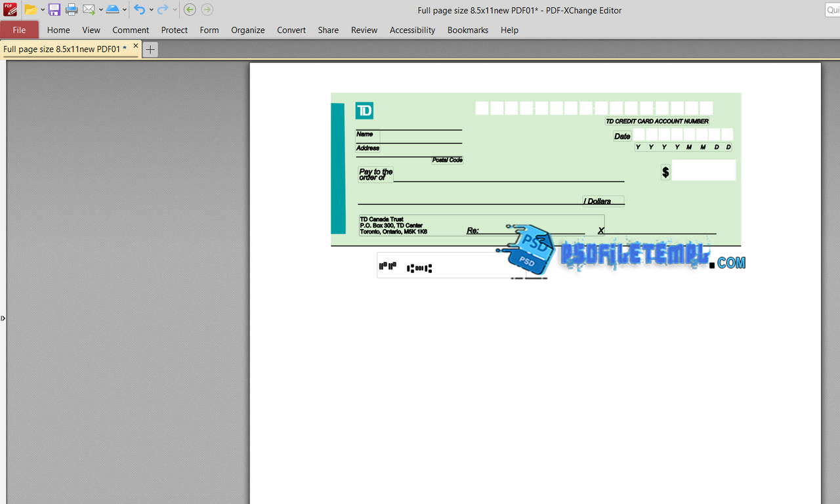Image resolution: width=840 pixels, height=504 pixels.
Task: Expand the email options dropdown arrow
Action: [x=100, y=10]
